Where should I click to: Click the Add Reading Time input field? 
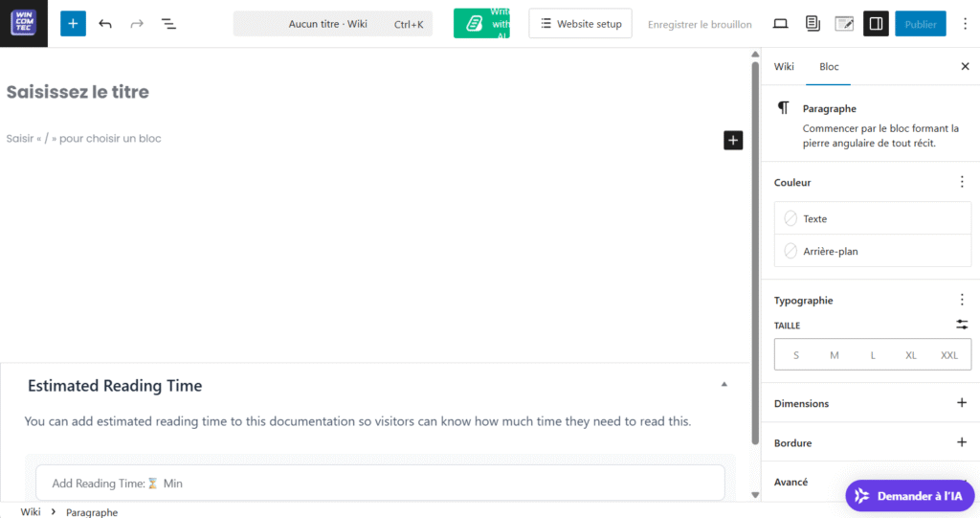click(x=380, y=484)
